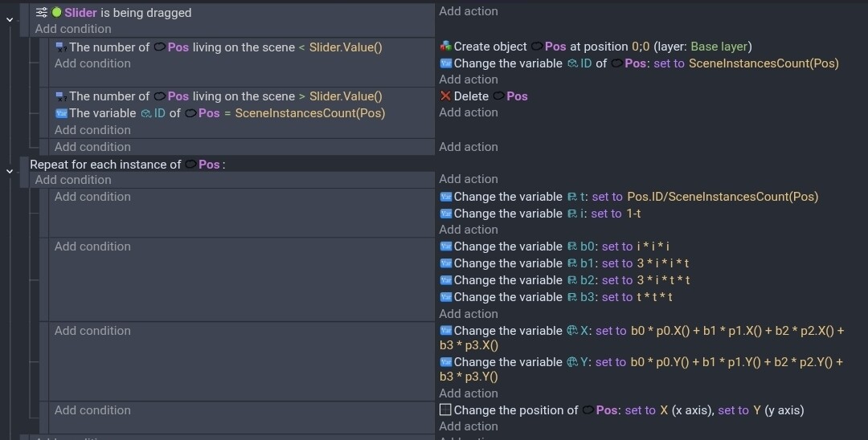Click "Add action" below "b3: set to t * t * t"
The height and width of the screenshot is (440, 868).
tap(469, 314)
